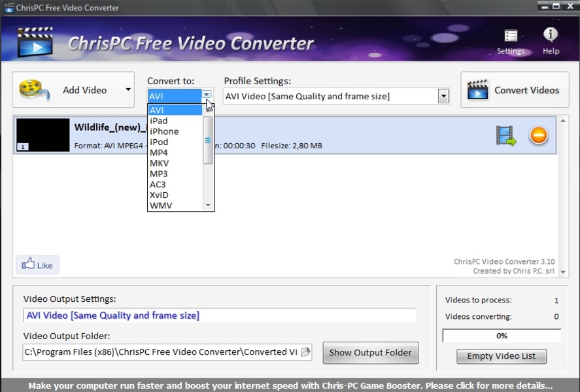Click the browse output folder icon
Viewport: 580px width, 392px height.
pyautogui.click(x=305, y=352)
